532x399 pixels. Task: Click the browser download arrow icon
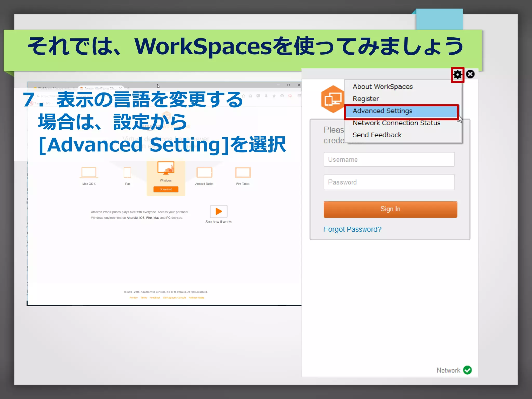(266, 96)
